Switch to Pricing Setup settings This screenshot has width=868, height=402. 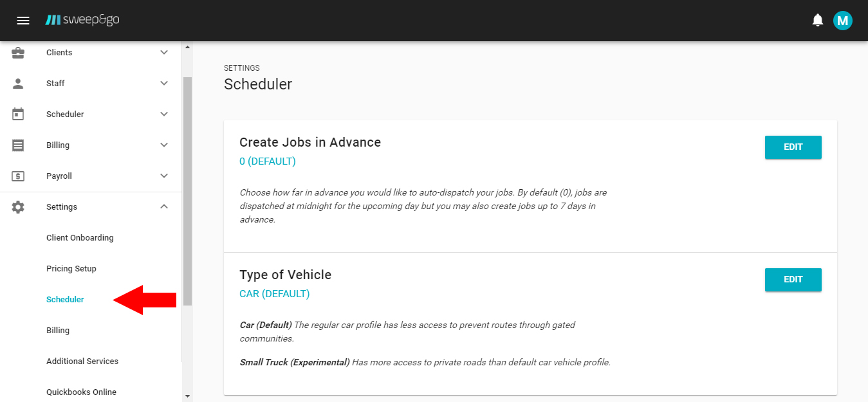click(x=71, y=268)
